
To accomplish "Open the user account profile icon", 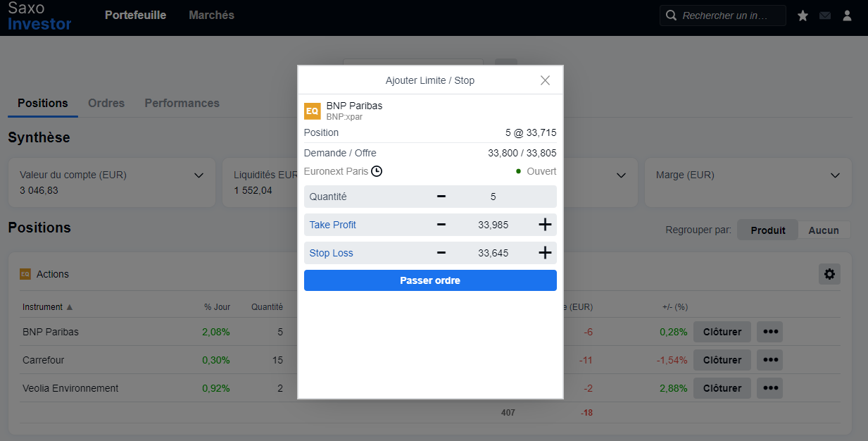I will (x=848, y=15).
